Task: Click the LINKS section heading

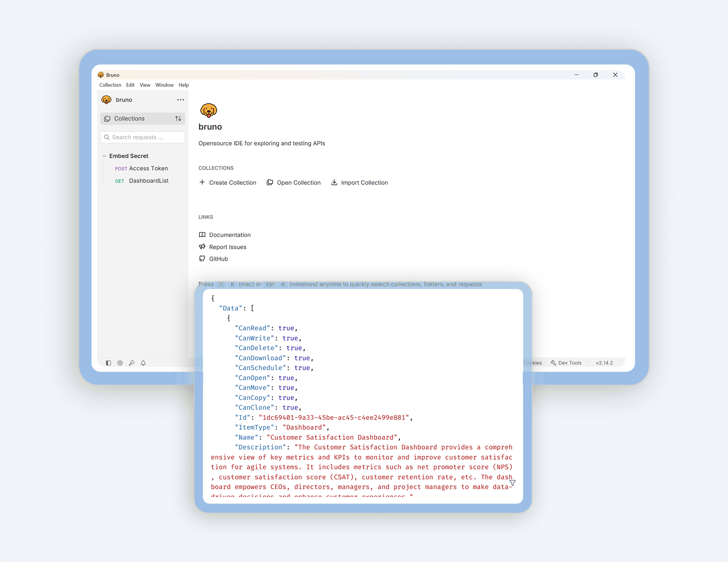Action: [x=206, y=217]
